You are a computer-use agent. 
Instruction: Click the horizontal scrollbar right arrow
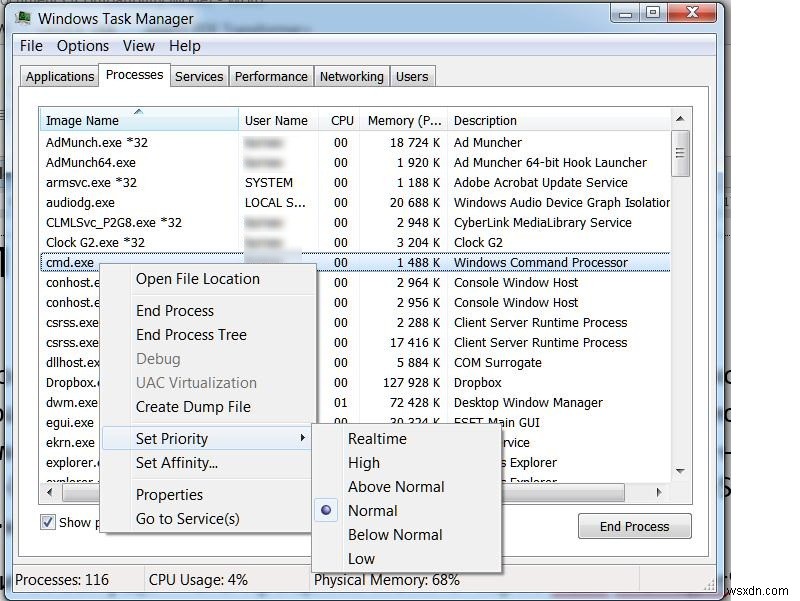pos(659,492)
